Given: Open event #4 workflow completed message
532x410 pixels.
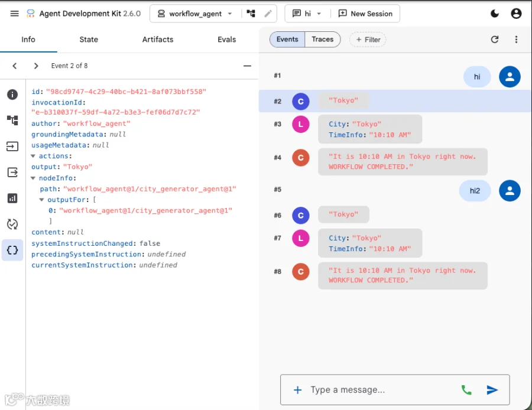Looking at the screenshot, I should pyautogui.click(x=403, y=162).
